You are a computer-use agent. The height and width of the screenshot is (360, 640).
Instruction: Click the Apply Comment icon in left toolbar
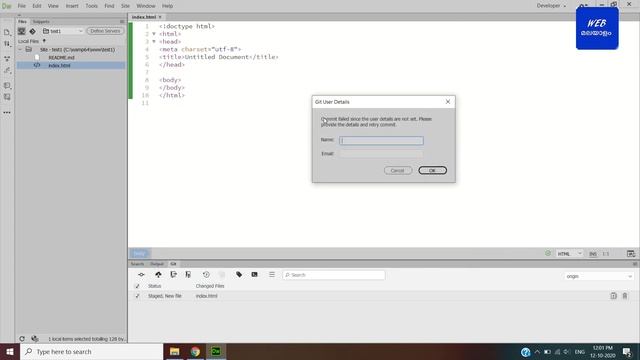point(7,97)
